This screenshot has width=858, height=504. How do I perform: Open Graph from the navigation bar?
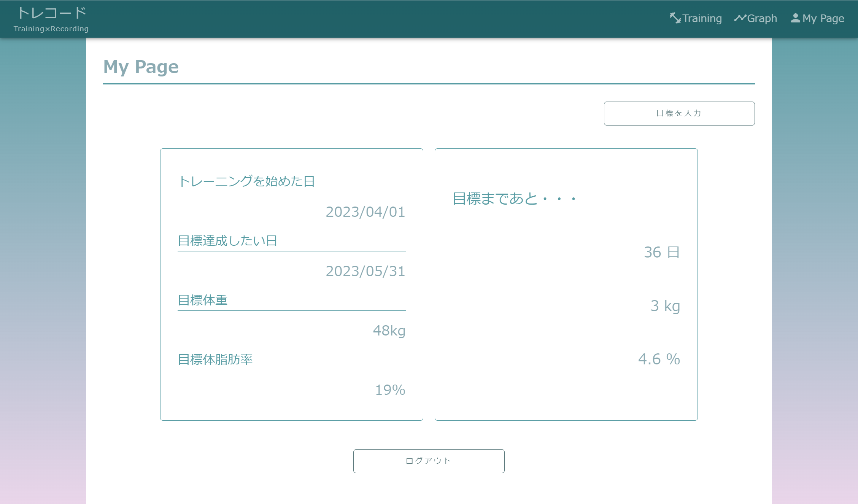coord(762,18)
